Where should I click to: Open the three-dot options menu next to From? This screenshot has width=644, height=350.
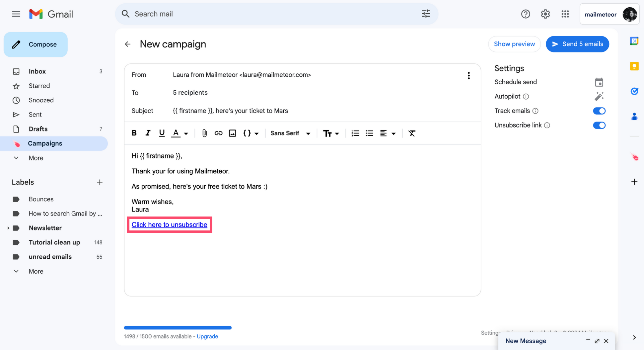pyautogui.click(x=468, y=76)
